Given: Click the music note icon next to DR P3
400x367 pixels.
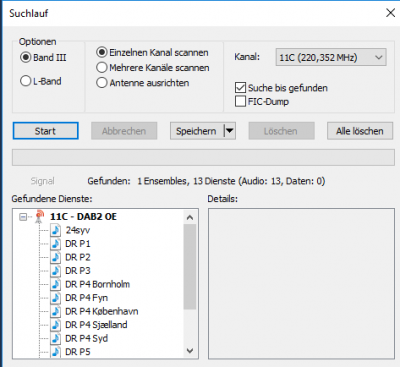Looking at the screenshot, I should pyautogui.click(x=56, y=271).
